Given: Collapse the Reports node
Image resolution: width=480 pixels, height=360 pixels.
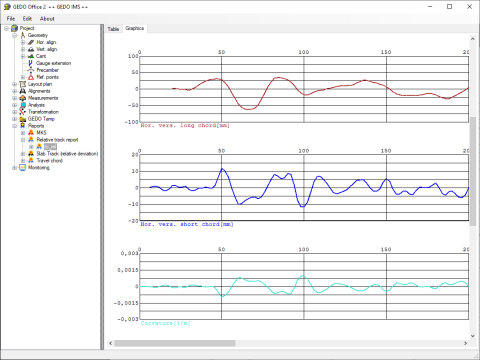Looking at the screenshot, I should (15, 126).
